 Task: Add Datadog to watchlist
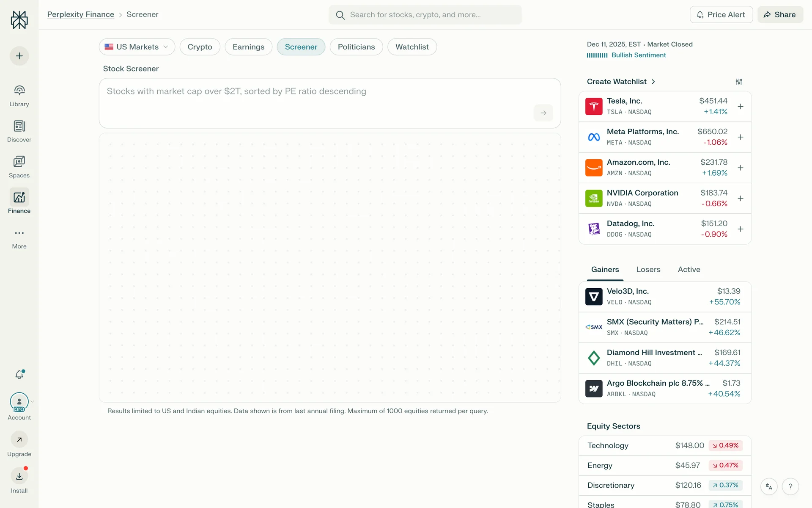tap(741, 229)
